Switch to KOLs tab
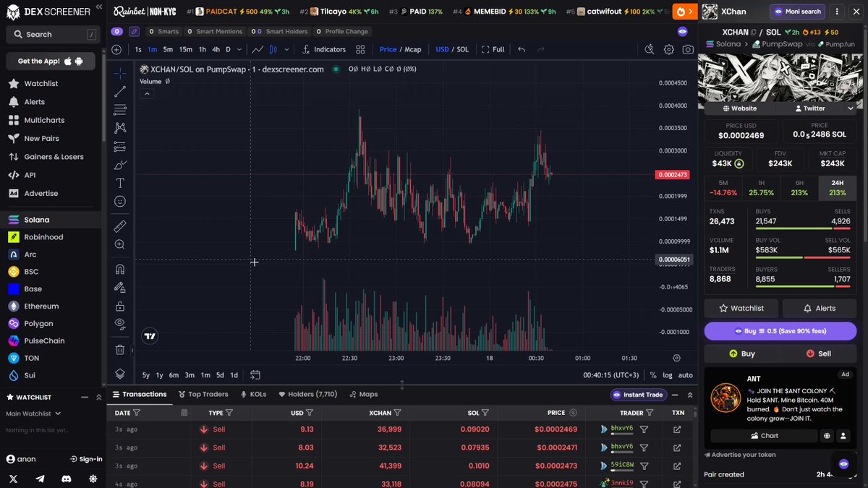 pos(253,395)
